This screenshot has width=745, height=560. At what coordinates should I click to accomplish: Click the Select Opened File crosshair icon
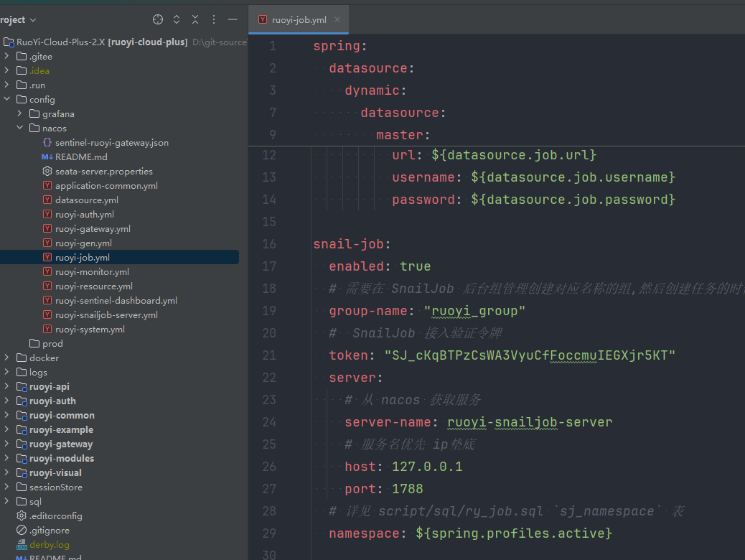[x=158, y=19]
